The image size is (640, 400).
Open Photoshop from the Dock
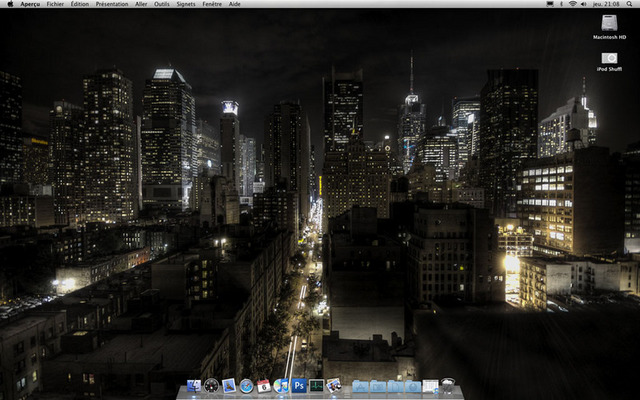(x=299, y=386)
